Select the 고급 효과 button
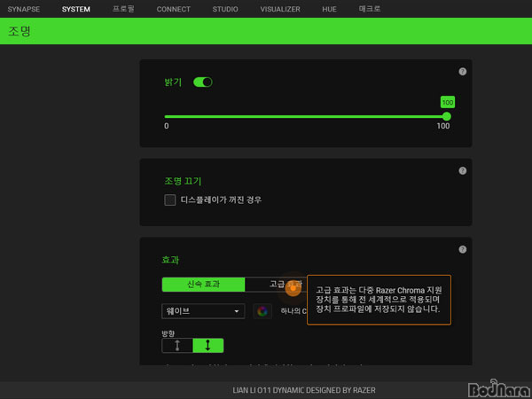The width and height of the screenshot is (532, 399). click(276, 285)
